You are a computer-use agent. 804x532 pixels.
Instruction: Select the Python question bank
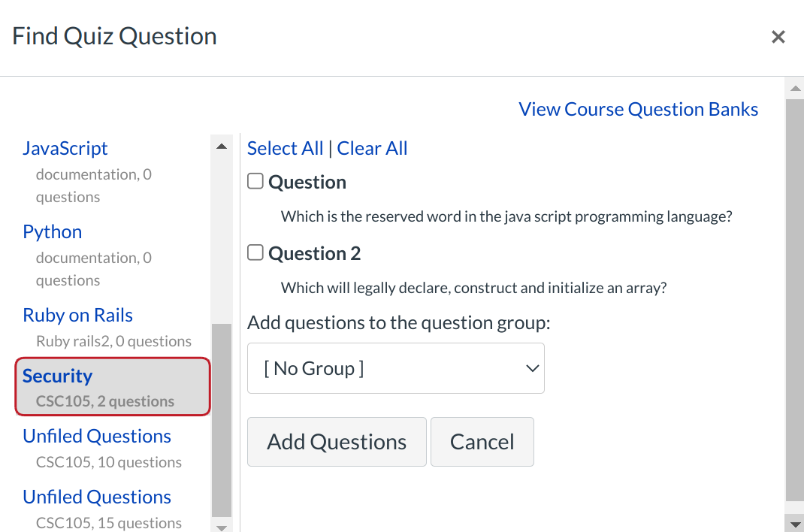pyautogui.click(x=53, y=231)
